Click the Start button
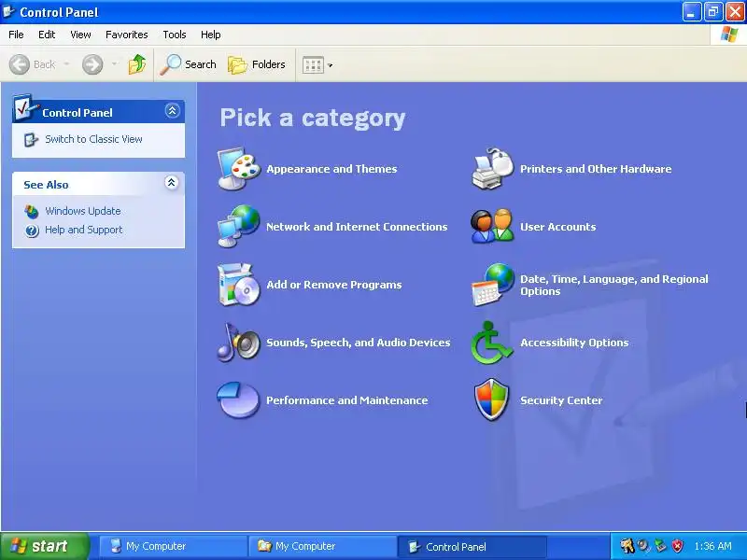Viewport: 747px width, 560px height. pos(44,546)
